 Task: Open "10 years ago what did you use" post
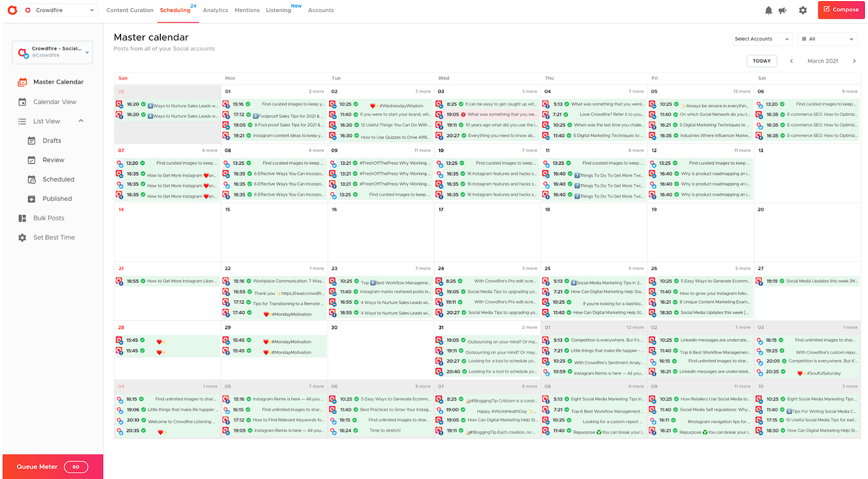pyautogui.click(x=486, y=125)
